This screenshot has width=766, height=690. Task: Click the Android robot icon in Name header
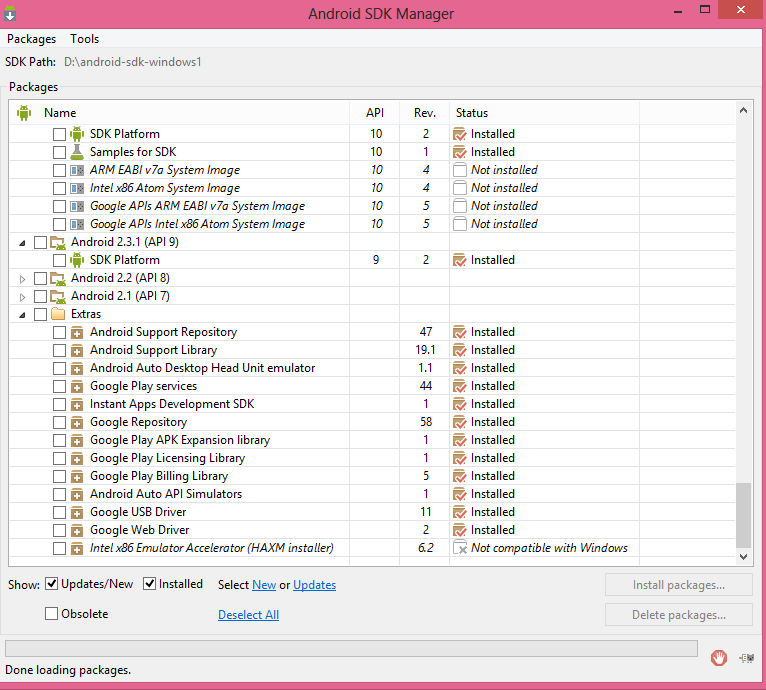point(23,113)
